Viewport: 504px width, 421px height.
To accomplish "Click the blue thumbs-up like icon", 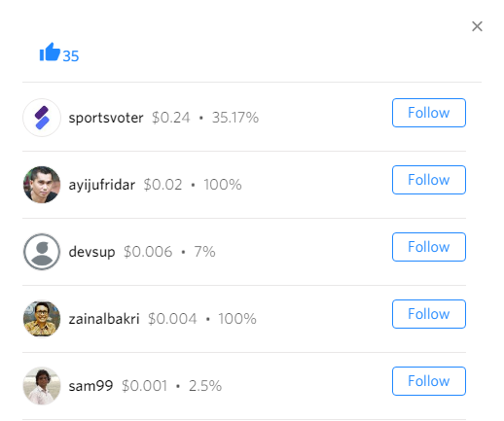I will coord(50,52).
